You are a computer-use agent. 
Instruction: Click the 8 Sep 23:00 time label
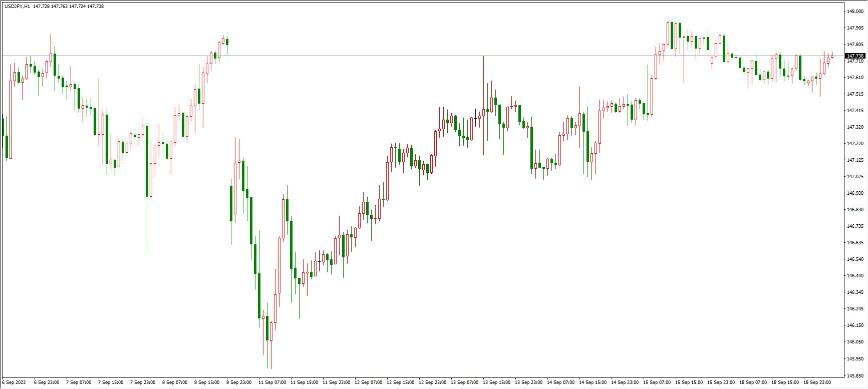pyautogui.click(x=239, y=382)
